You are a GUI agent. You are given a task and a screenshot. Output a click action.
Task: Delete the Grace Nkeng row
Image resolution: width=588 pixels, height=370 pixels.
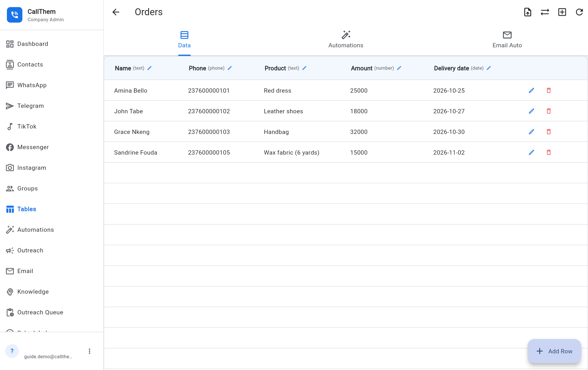click(x=549, y=132)
